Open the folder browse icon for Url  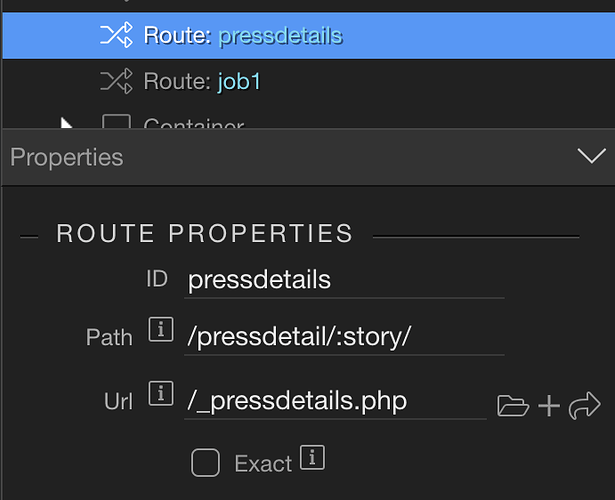[x=513, y=405]
